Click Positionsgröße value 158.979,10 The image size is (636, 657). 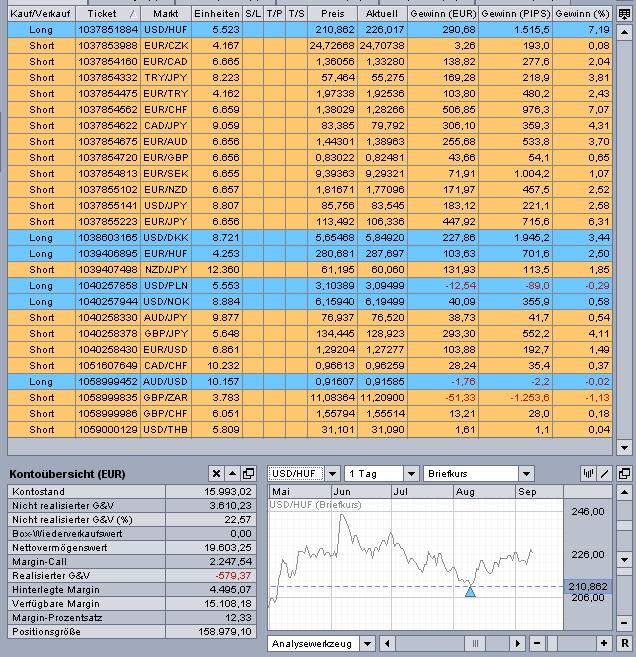tap(225, 631)
